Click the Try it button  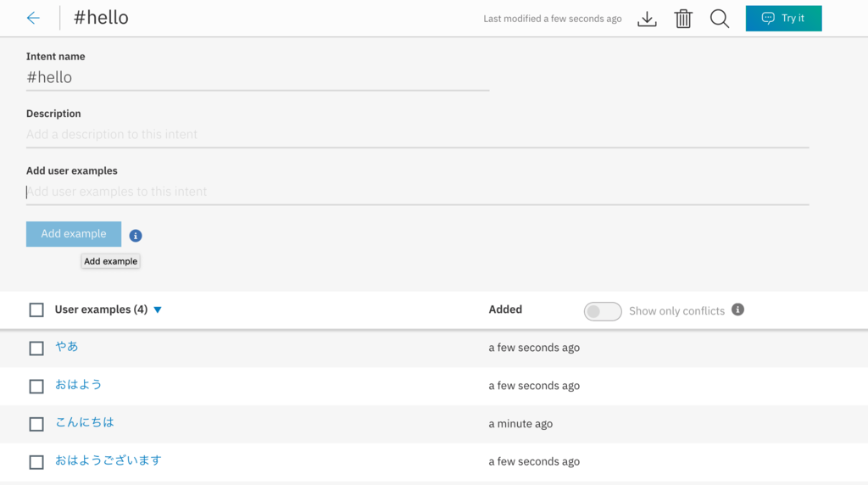(x=783, y=19)
